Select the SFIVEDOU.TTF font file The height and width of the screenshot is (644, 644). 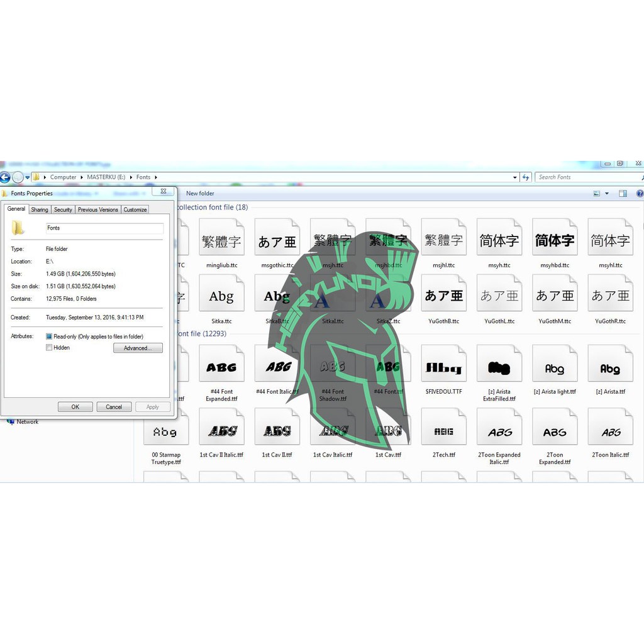coord(443,364)
